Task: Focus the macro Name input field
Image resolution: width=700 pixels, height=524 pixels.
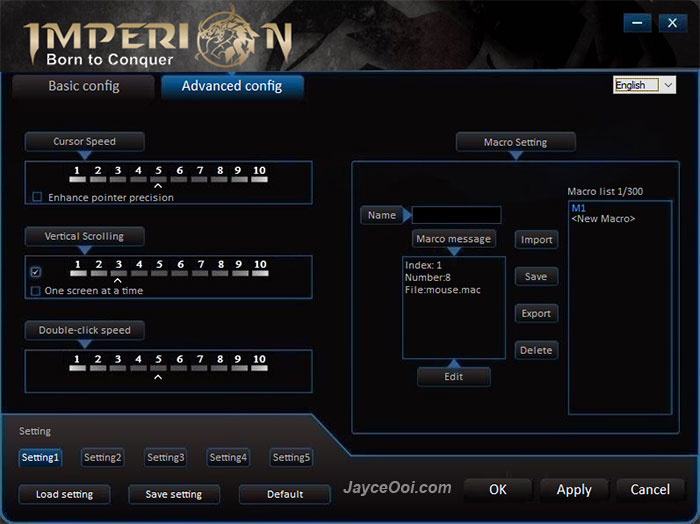Action: click(x=456, y=215)
